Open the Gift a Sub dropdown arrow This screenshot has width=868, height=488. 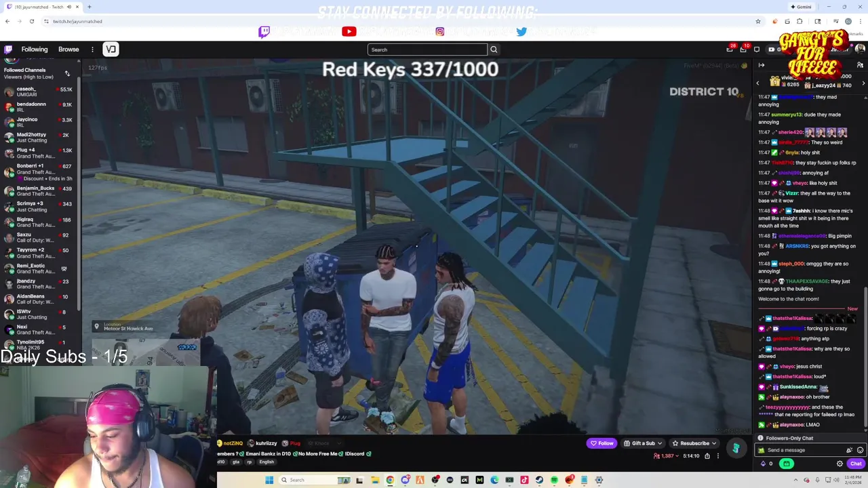(661, 443)
